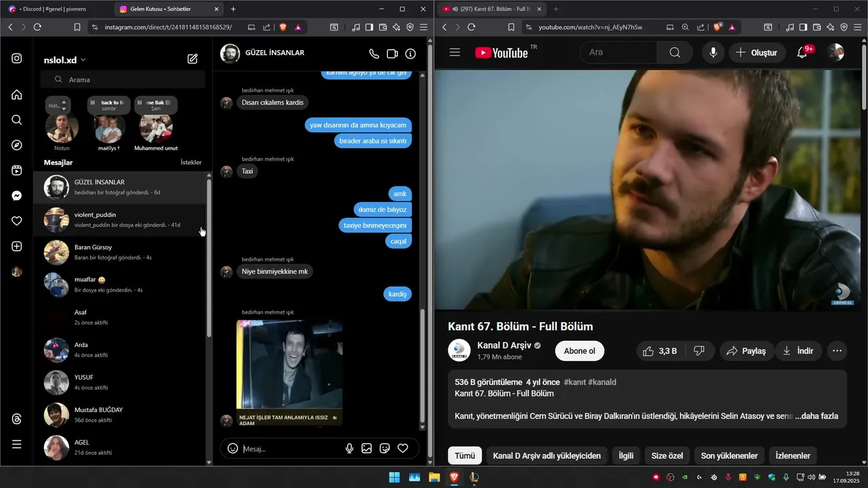Screen dimensions: 868x488
Task: Open Windows Start button on taskbar
Action: 394,477
